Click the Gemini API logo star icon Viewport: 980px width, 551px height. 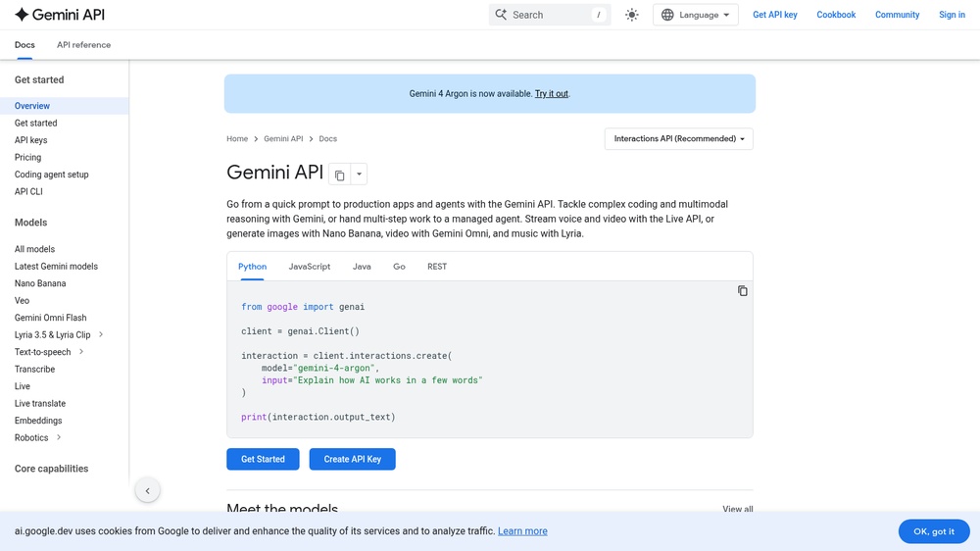tap(22, 15)
